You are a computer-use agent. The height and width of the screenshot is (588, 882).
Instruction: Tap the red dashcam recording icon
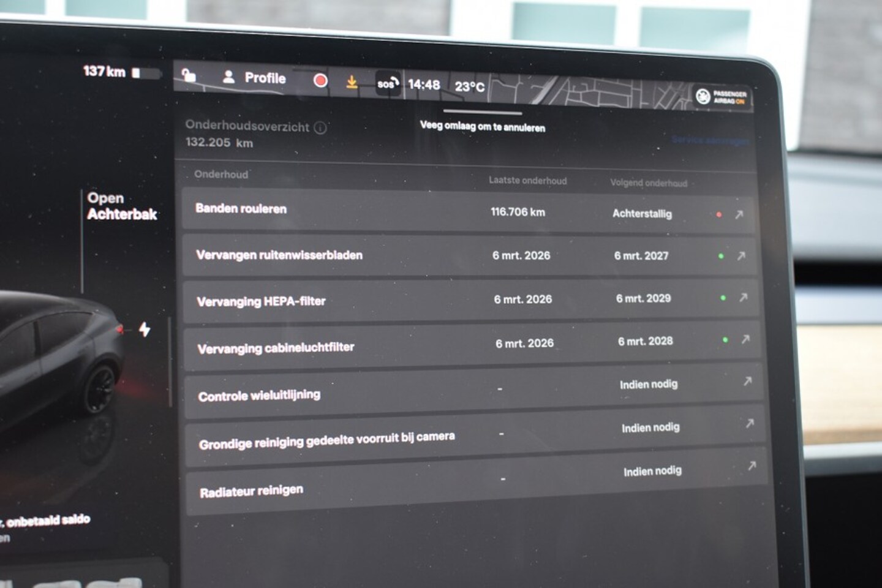320,80
